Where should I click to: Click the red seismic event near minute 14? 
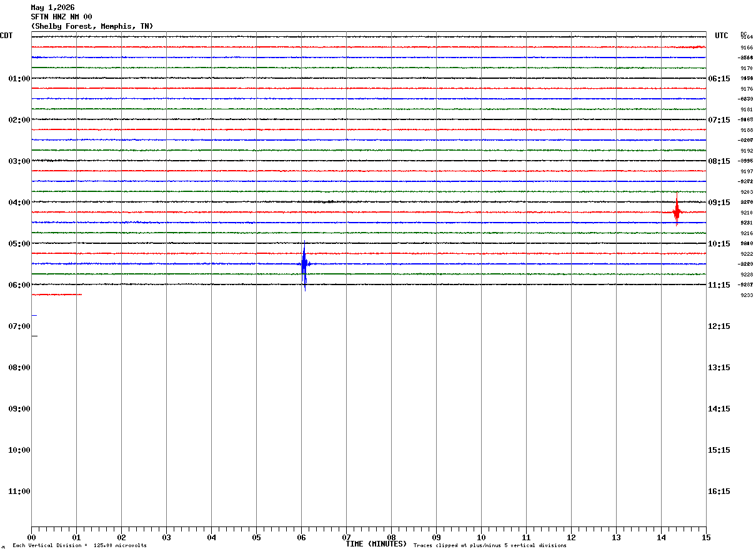[x=677, y=212]
